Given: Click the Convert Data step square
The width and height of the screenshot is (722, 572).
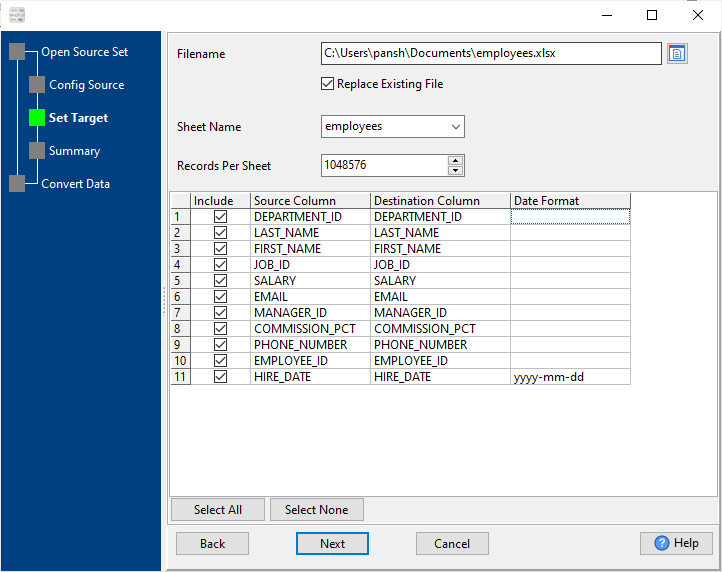Looking at the screenshot, I should click(17, 184).
